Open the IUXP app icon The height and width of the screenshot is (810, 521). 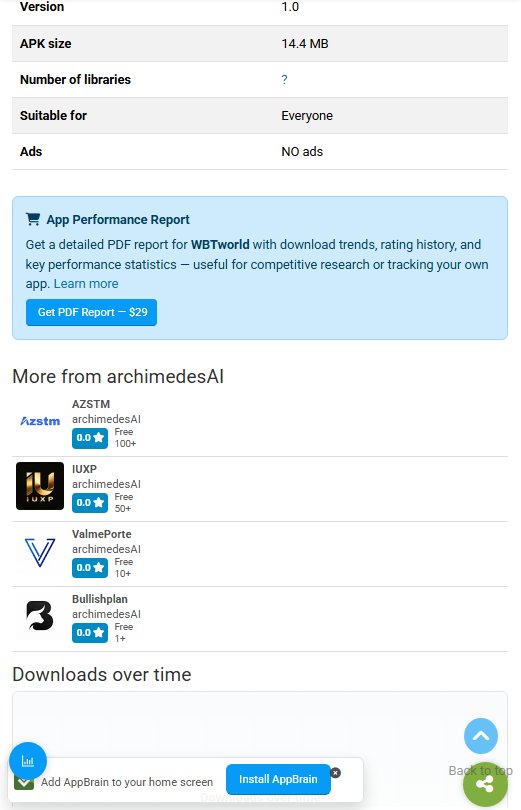[40, 486]
